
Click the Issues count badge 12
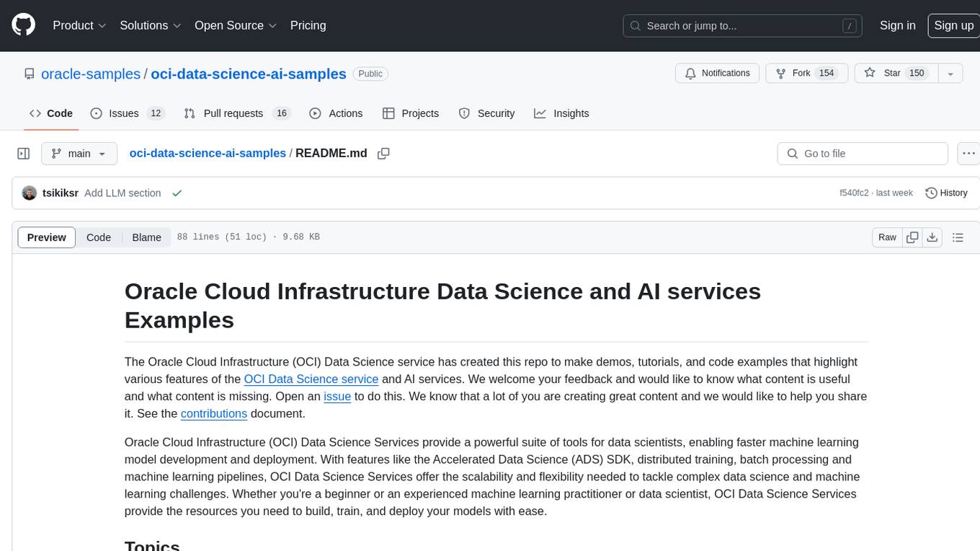pos(155,113)
